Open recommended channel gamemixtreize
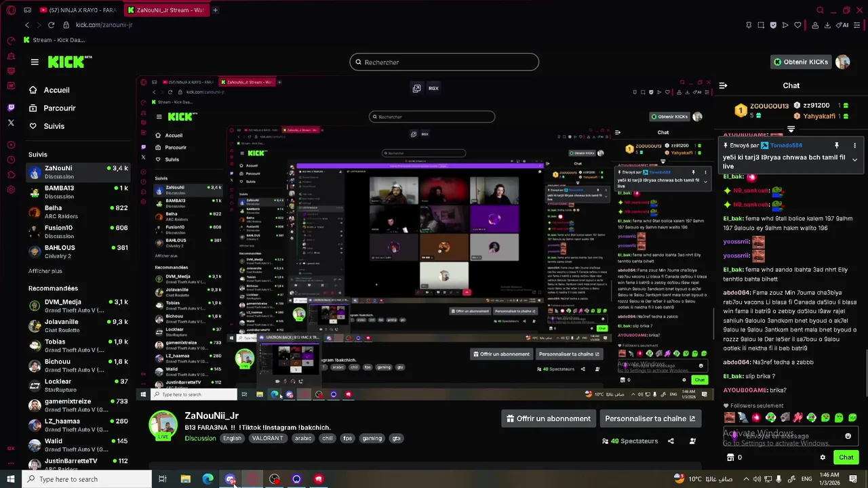Screen dimensions: 868x488 click(78, 405)
